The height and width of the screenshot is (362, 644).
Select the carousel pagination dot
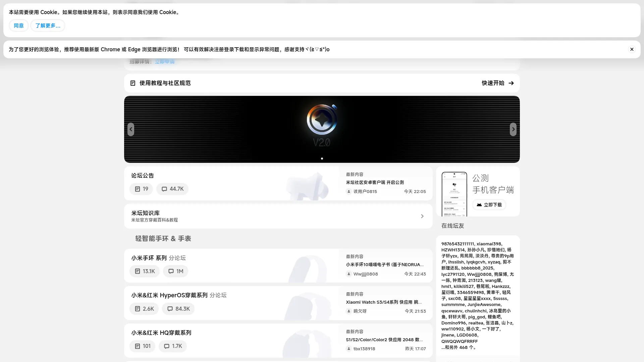322,159
